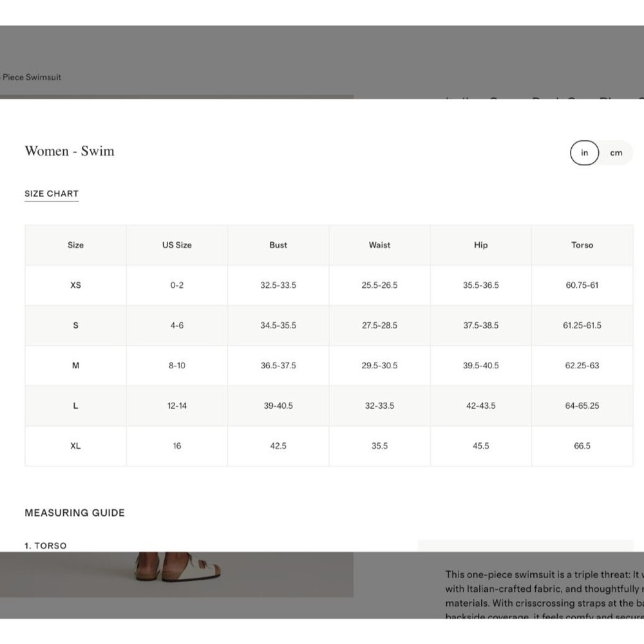Click the Piece Swimsuit breadcrumb link
This screenshot has height=644, width=644.
tap(31, 77)
